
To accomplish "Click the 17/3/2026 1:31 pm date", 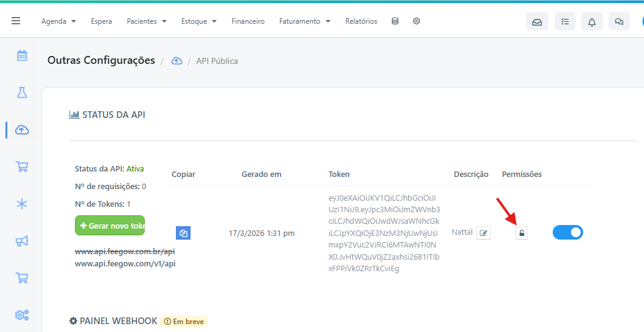I will 262,233.
